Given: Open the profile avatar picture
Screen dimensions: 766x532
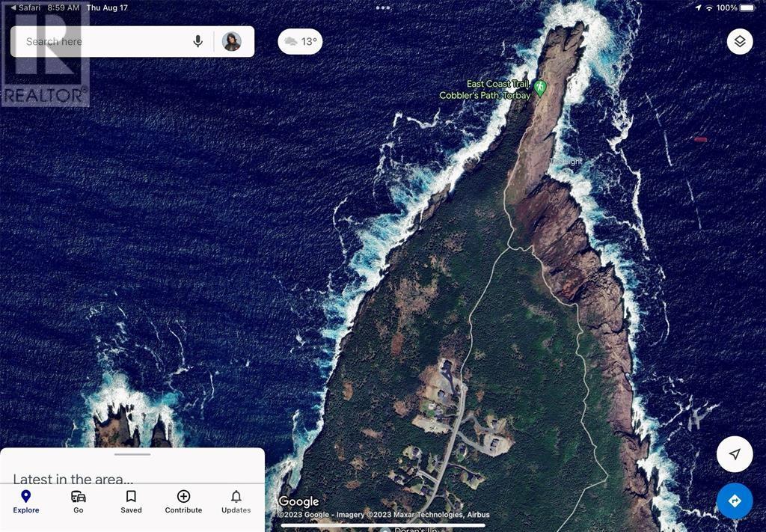Looking at the screenshot, I should coord(232,42).
